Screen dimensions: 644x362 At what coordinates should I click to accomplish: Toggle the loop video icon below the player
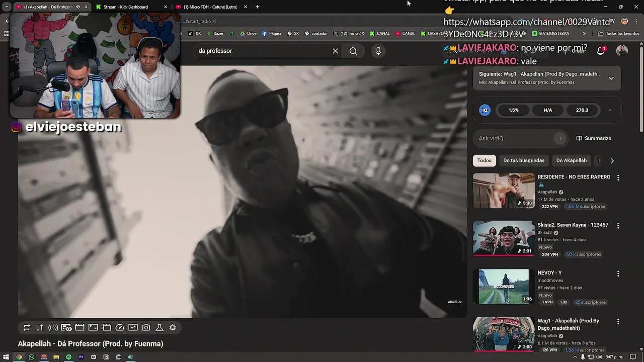(27, 327)
